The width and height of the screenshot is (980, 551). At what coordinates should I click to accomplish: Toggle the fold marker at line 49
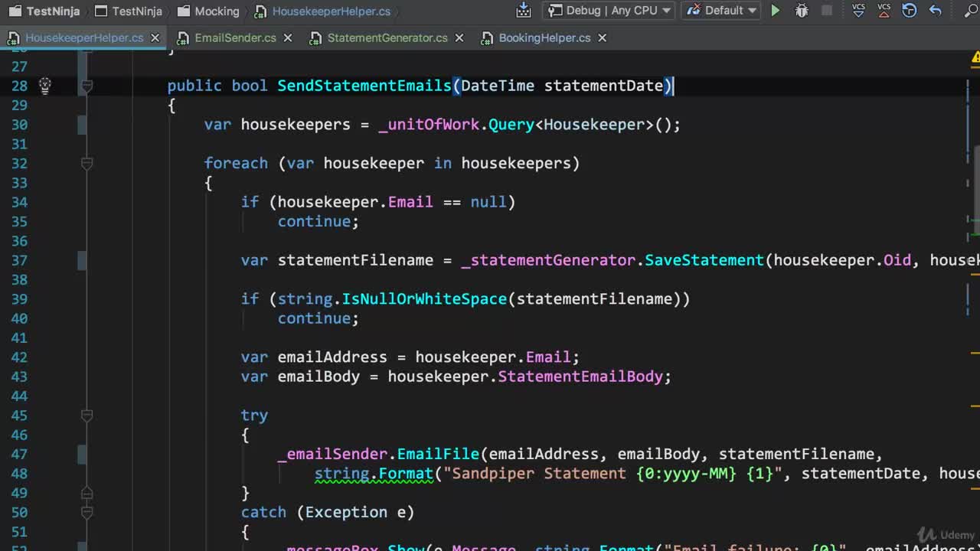tap(87, 493)
